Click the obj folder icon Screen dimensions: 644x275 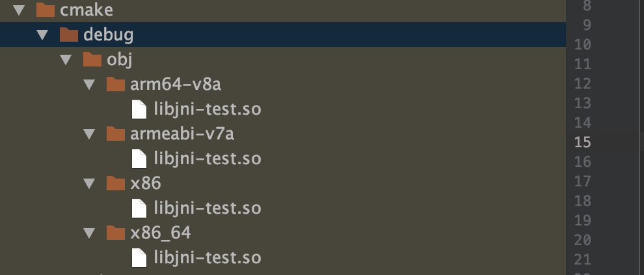pos(92,60)
